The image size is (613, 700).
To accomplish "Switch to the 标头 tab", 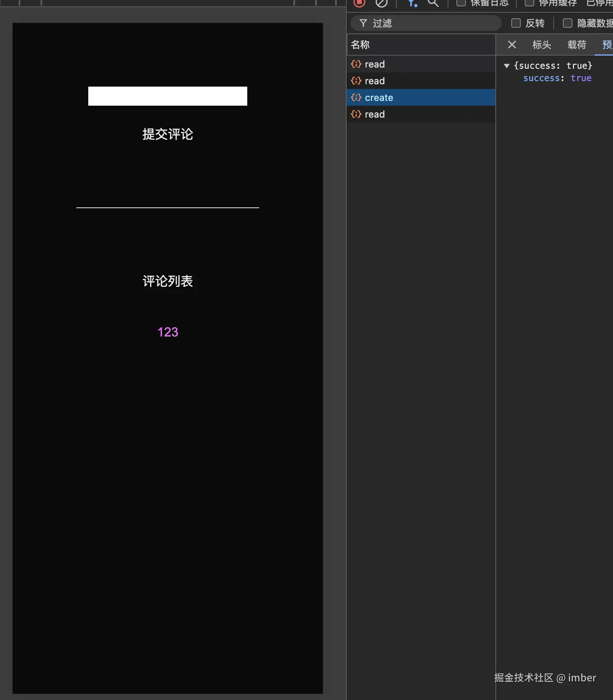I will point(542,44).
